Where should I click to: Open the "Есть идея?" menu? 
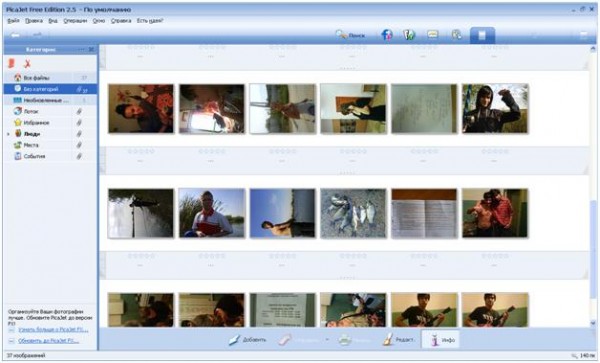[150, 21]
